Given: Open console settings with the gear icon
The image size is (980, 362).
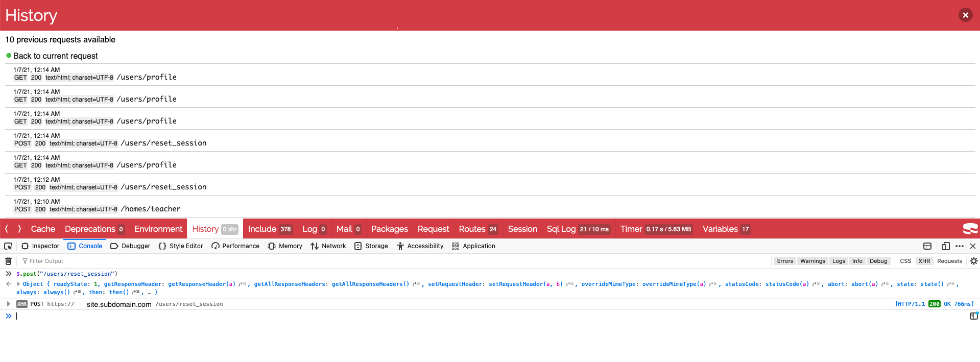Looking at the screenshot, I should 973,261.
